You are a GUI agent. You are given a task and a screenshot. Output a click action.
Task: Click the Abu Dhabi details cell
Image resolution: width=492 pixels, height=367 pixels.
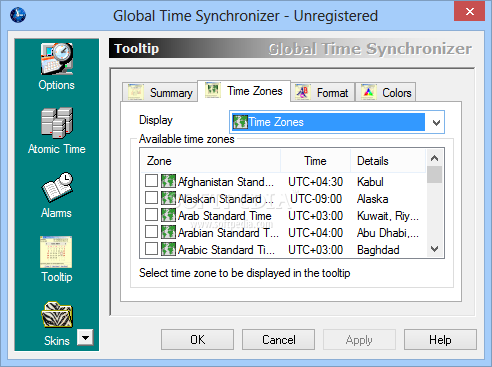(388, 233)
